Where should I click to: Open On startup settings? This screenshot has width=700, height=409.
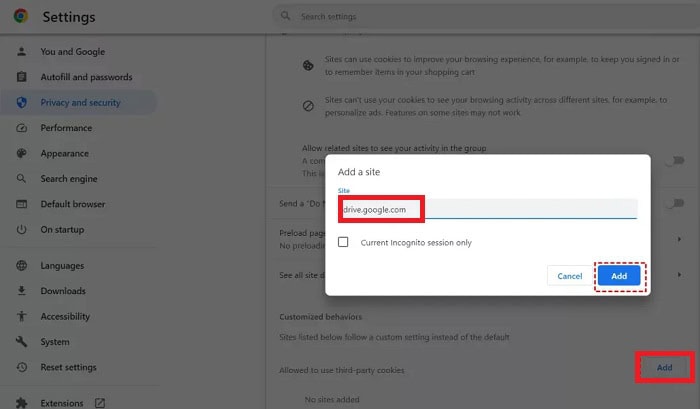point(62,230)
